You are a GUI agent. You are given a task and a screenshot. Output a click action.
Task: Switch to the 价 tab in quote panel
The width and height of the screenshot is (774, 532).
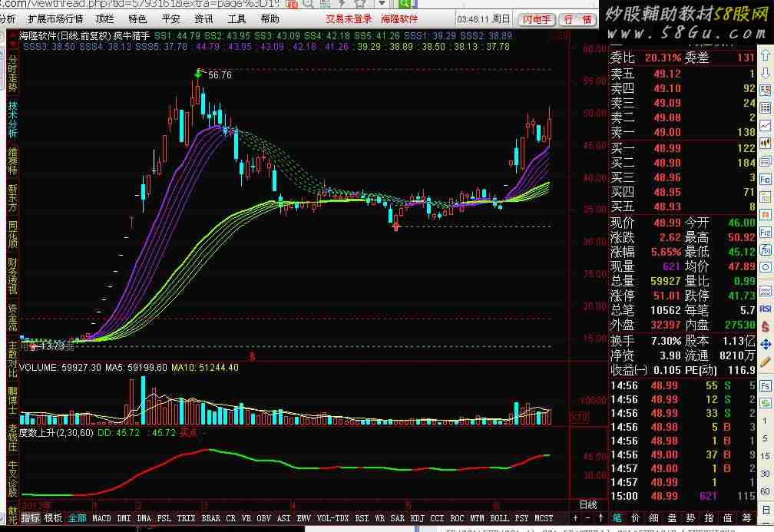coord(635,518)
